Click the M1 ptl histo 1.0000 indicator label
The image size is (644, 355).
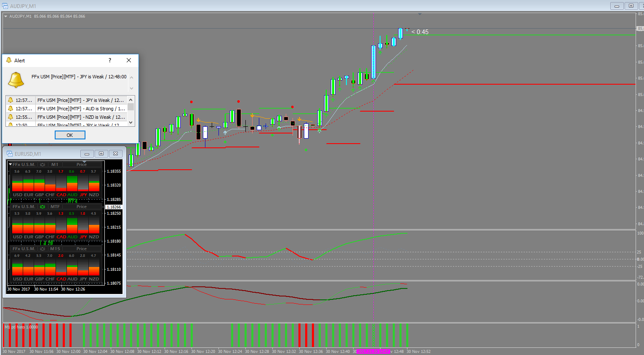(x=21, y=327)
